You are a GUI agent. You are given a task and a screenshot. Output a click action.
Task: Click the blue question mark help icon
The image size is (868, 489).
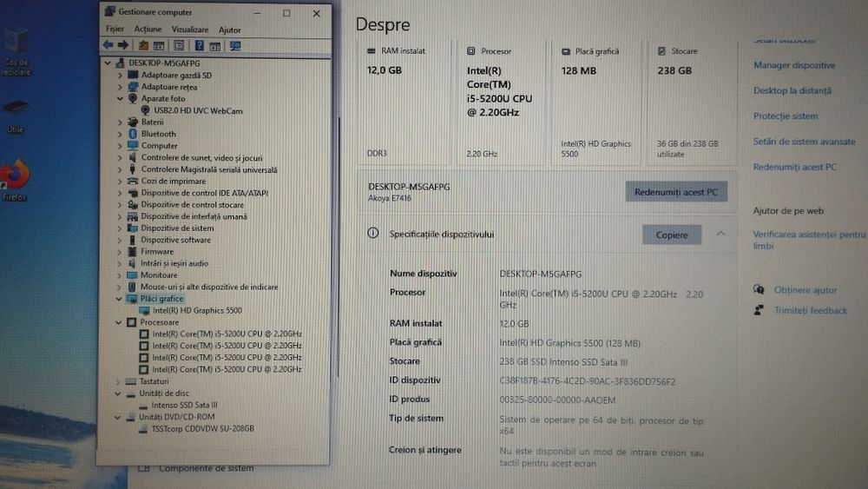point(200,45)
